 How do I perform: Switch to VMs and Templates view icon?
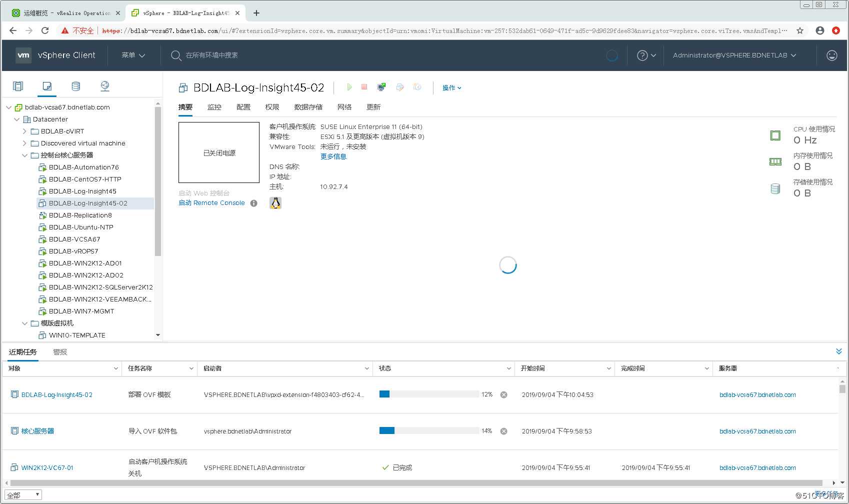pos(47,86)
